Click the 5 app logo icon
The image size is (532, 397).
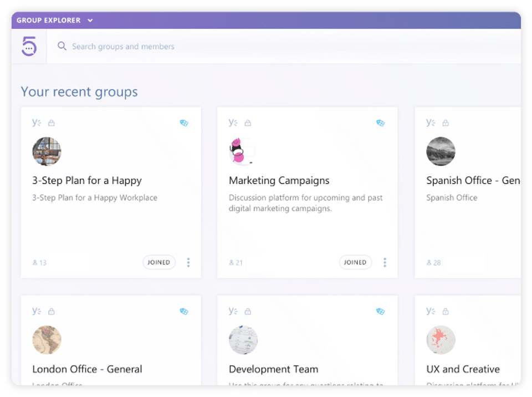[29, 46]
